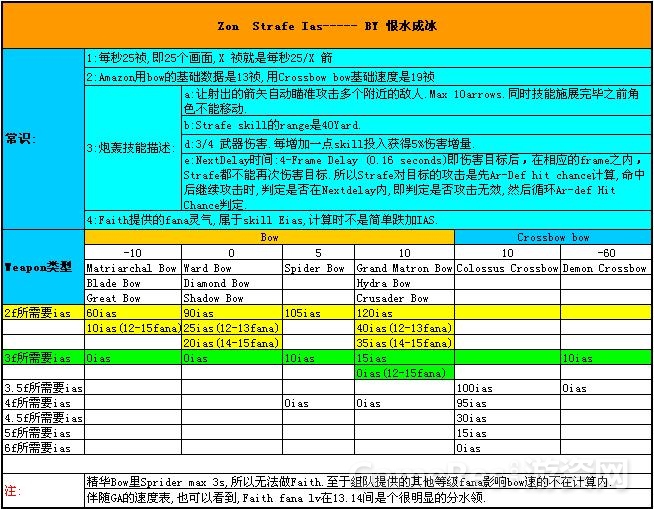654x509 pixels.
Task: Click the 'Crossbow bow' header
Action: coord(553,237)
